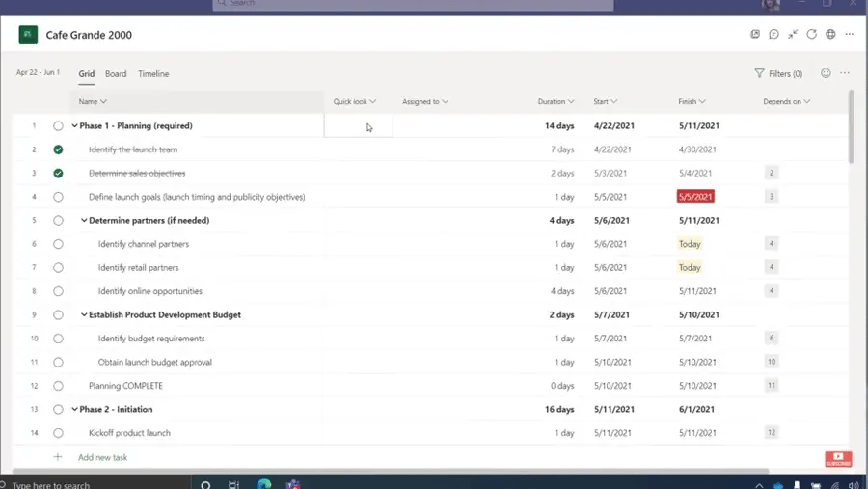Open Cortana circle on taskbar

(x=205, y=485)
